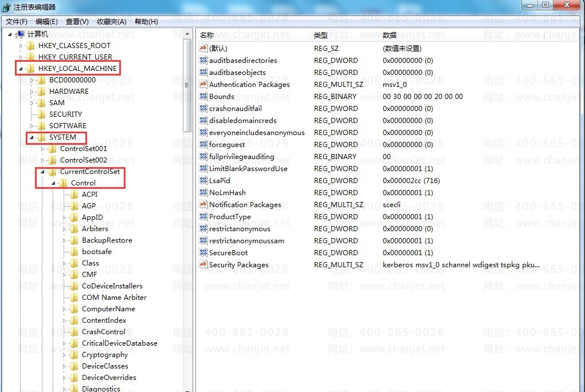Sort by the 类型 column header
The image size is (585, 392).
tap(344, 35)
